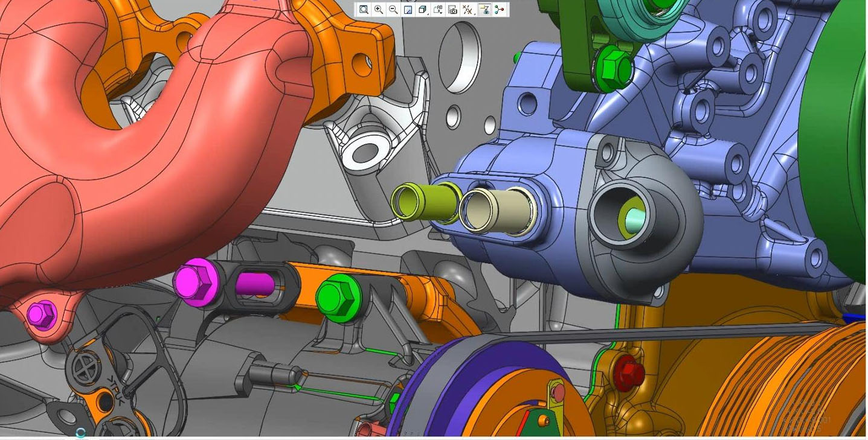The height and width of the screenshot is (440, 868).
Task: Select the small magenta bolt on manifold flange
Action: pos(41,314)
